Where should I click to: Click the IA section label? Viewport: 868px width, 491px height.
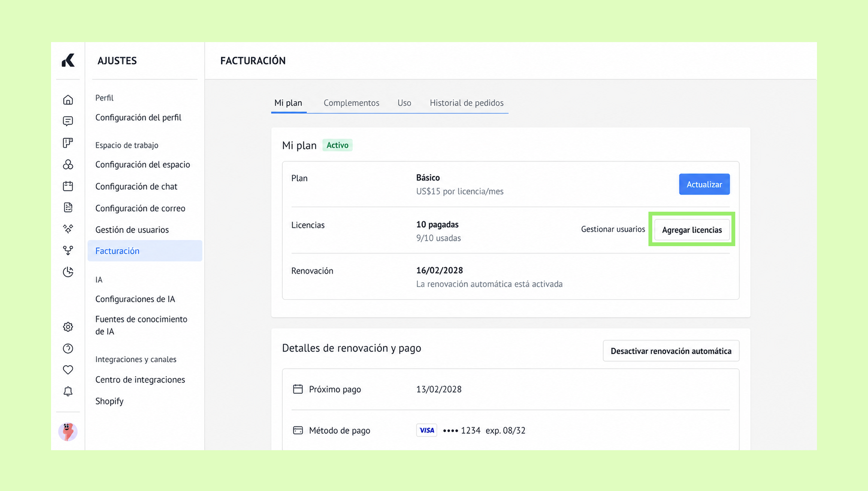(99, 280)
